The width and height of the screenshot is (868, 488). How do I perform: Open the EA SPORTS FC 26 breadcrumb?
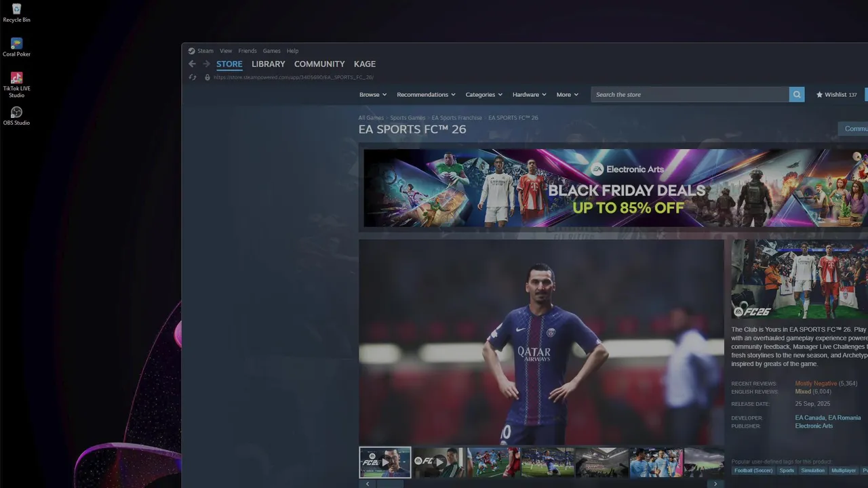[x=513, y=118]
